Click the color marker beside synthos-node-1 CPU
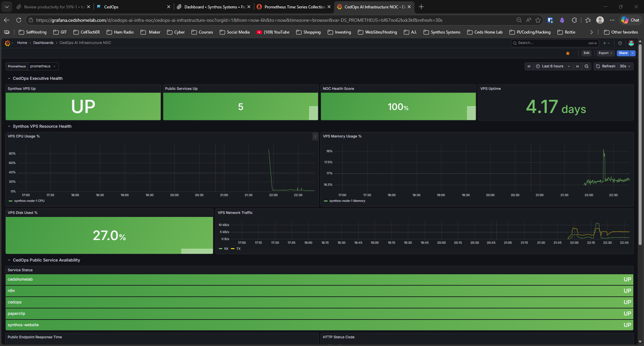 click(x=10, y=201)
